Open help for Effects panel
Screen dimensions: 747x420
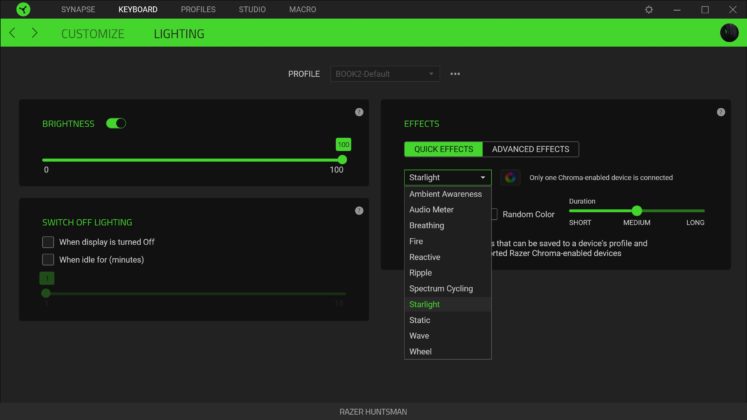(x=721, y=112)
